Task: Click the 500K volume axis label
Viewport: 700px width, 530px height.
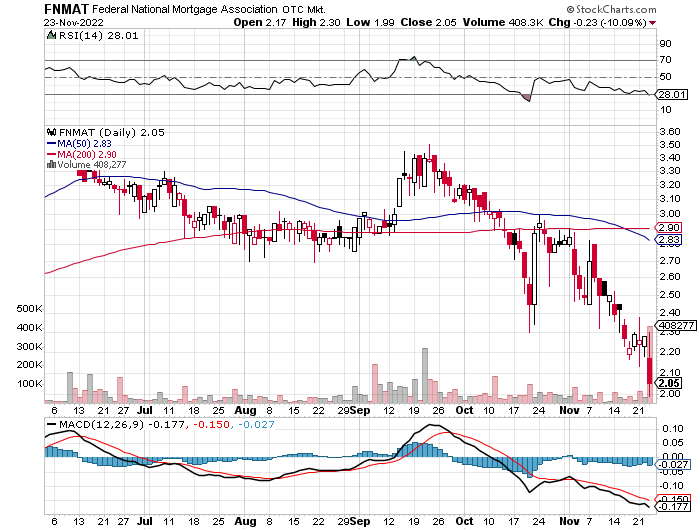Action: 29,309
